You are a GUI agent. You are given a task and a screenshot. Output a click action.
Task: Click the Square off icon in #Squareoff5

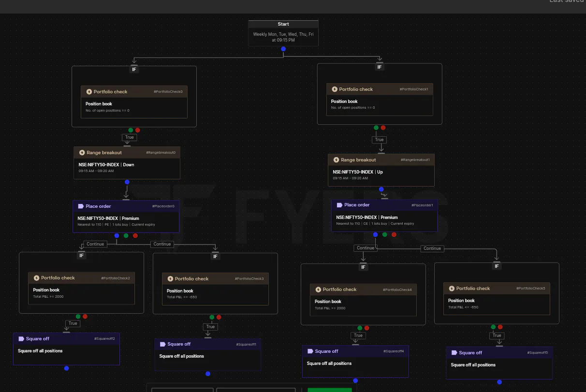[454, 353]
